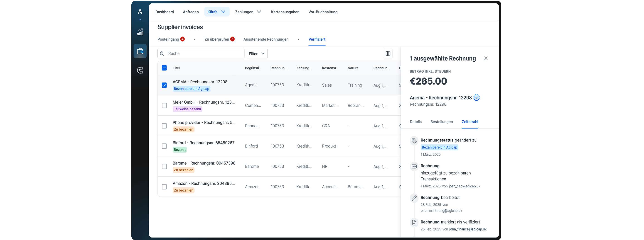Click the Bezahlbereit in Agicap badge in timeline
644x240 pixels.
coord(439,147)
